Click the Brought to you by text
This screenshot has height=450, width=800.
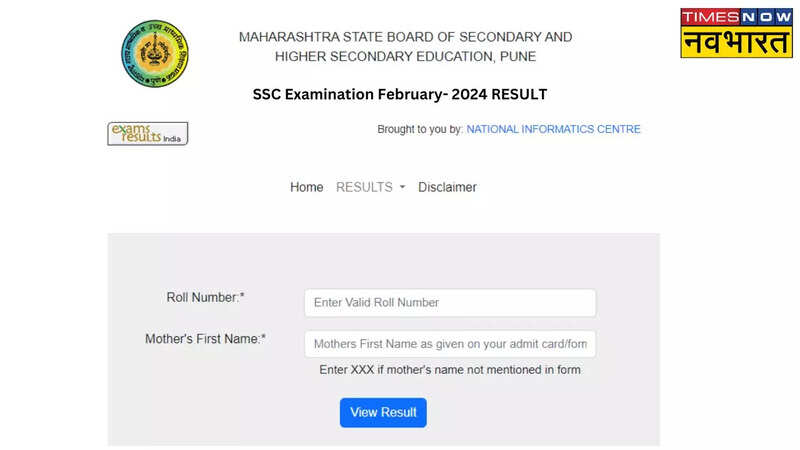point(420,129)
